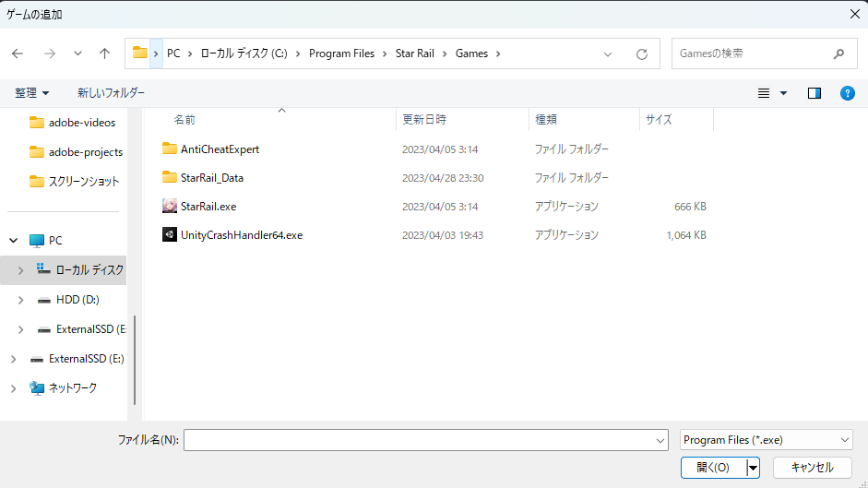This screenshot has width=868, height=488.
Task: Open help with the question mark icon
Action: coord(847,93)
